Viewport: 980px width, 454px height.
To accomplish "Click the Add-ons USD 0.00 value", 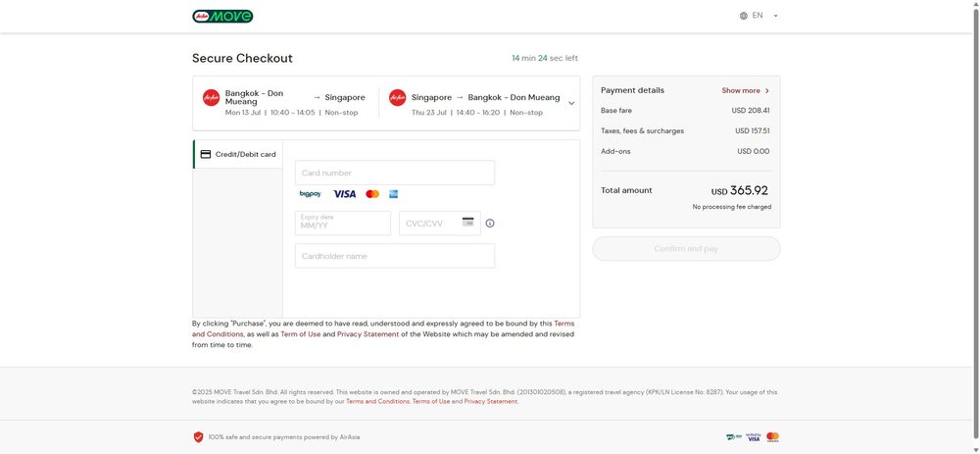I will coord(753,151).
